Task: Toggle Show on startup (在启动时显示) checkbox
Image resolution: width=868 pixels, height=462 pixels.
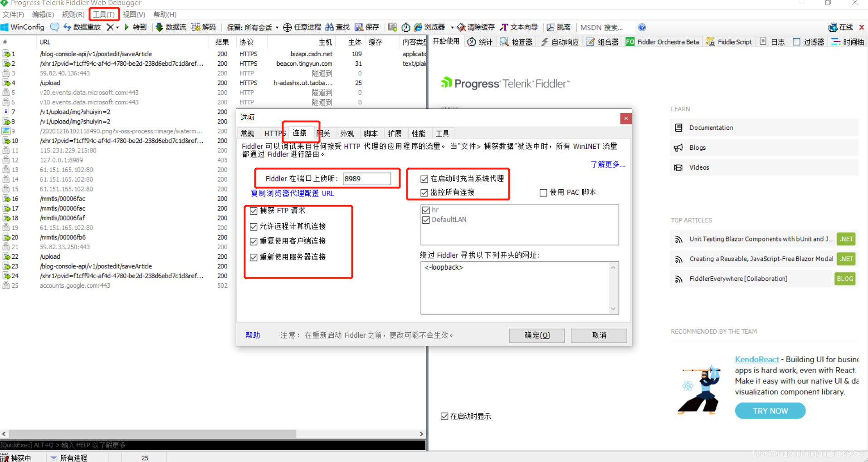Action: pyautogui.click(x=444, y=416)
